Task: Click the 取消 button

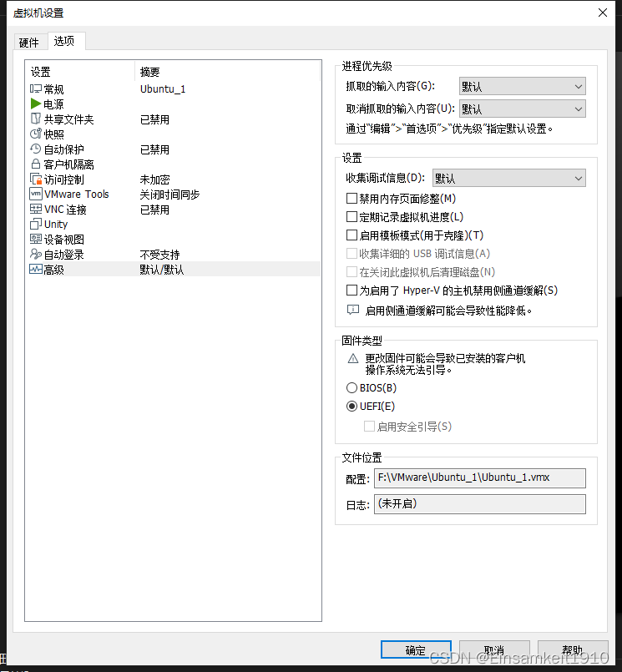Action: pos(494,650)
